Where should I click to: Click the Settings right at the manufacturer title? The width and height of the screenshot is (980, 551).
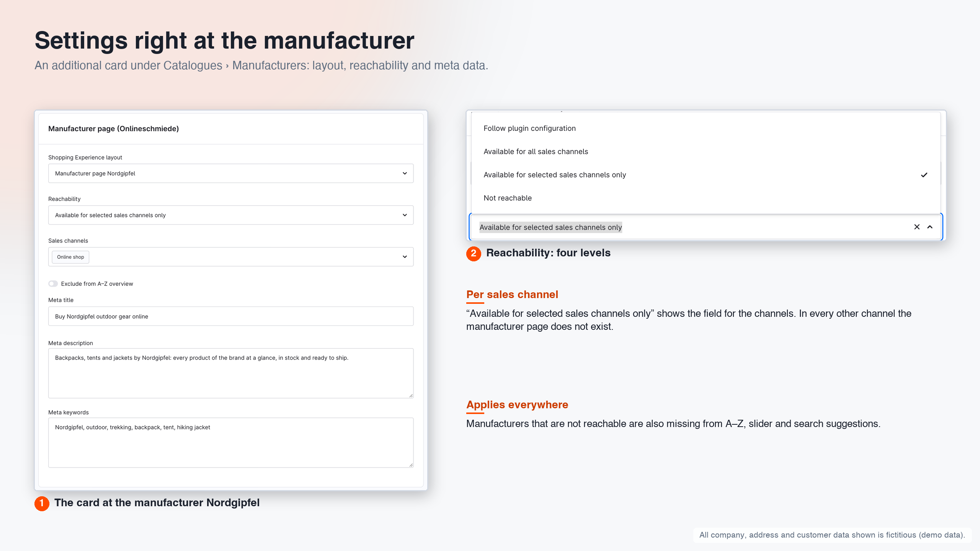click(224, 40)
